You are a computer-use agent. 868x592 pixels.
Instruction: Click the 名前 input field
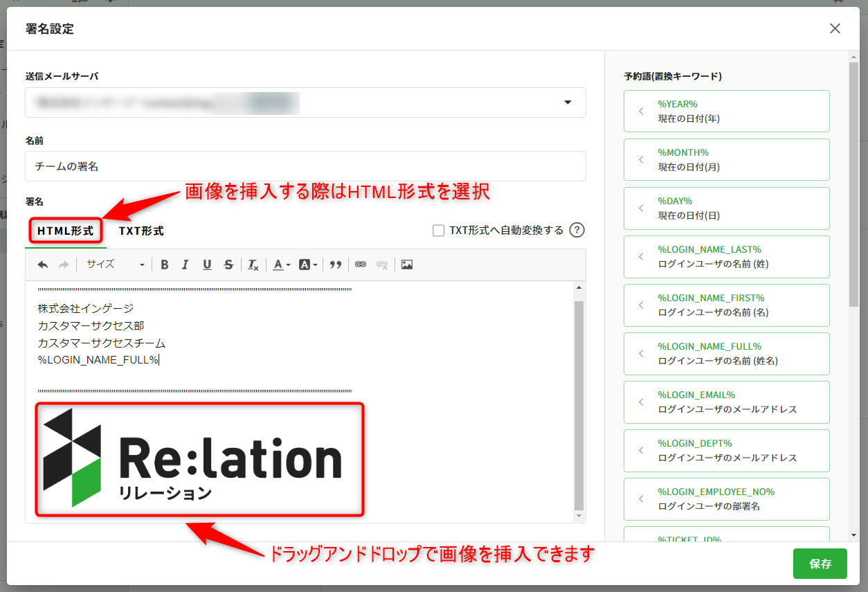(305, 166)
